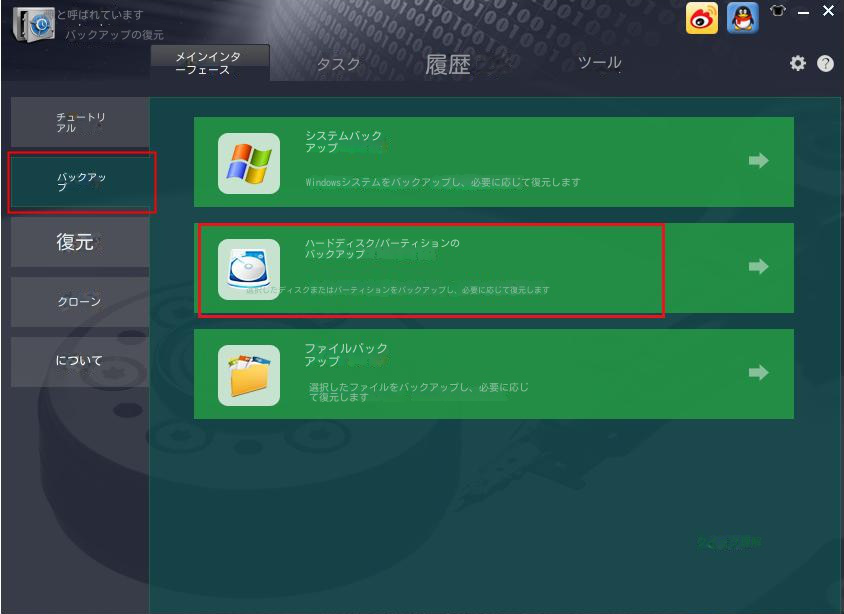
Task: Open the help question mark icon
Action: click(x=825, y=63)
